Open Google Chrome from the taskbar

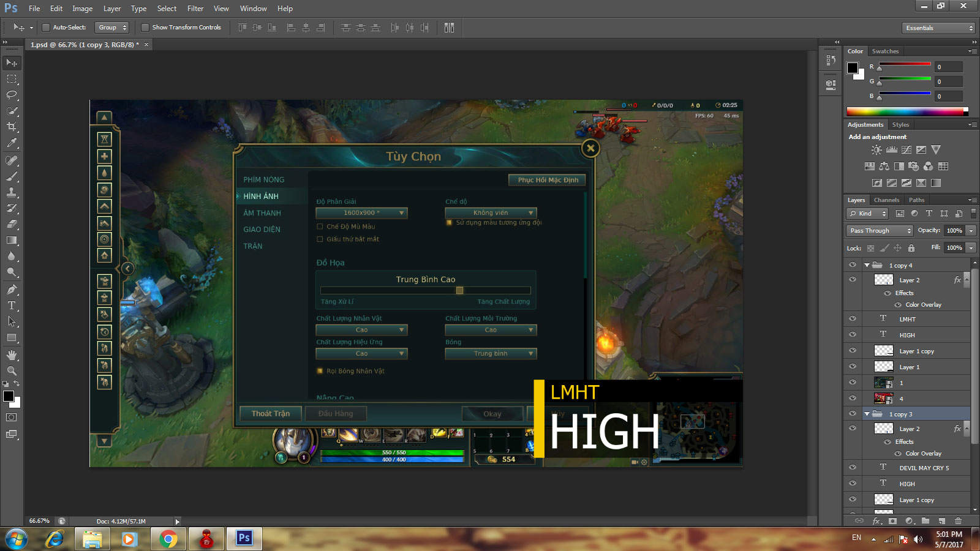168,539
